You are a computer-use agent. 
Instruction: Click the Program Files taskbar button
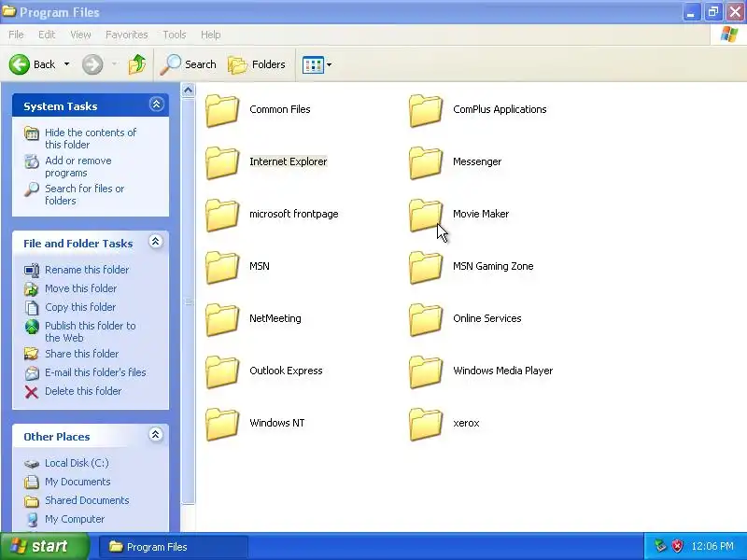[x=173, y=547]
